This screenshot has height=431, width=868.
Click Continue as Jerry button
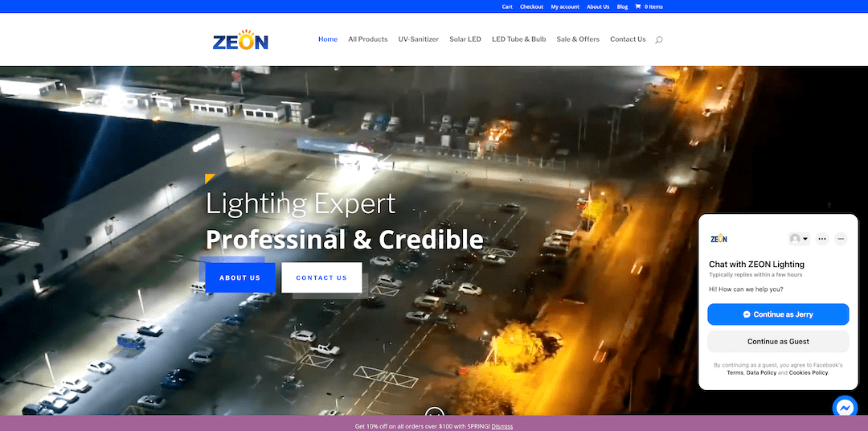pos(778,314)
